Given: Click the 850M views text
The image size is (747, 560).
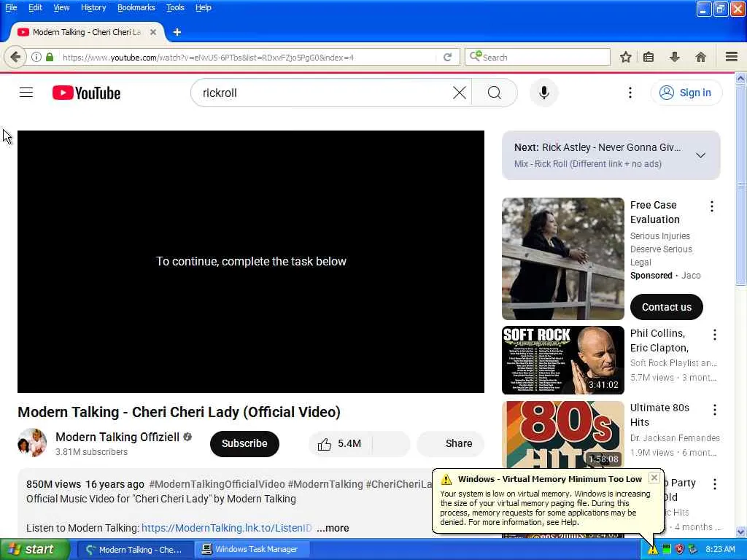Looking at the screenshot, I should [x=53, y=484].
